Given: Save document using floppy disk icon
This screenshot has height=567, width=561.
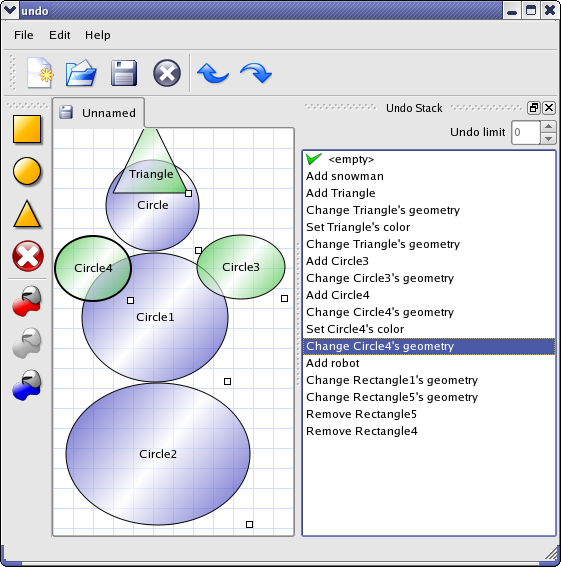Looking at the screenshot, I should click(124, 73).
